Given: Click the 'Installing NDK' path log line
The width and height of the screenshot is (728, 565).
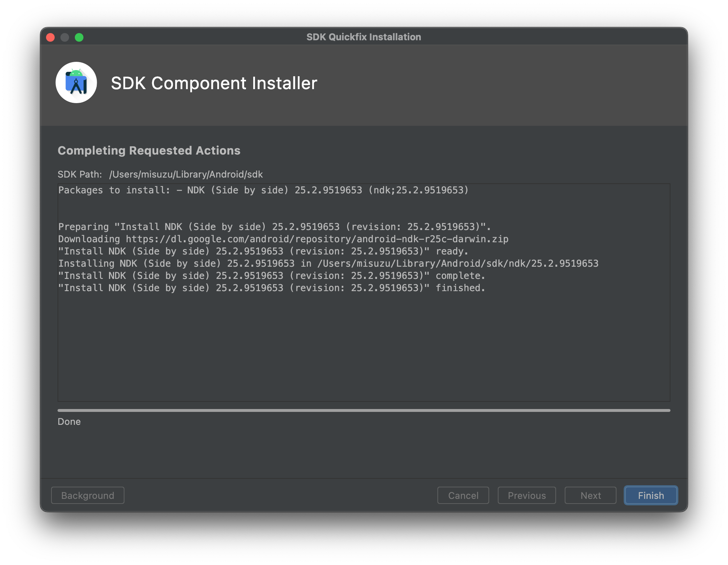Looking at the screenshot, I should tap(328, 263).
